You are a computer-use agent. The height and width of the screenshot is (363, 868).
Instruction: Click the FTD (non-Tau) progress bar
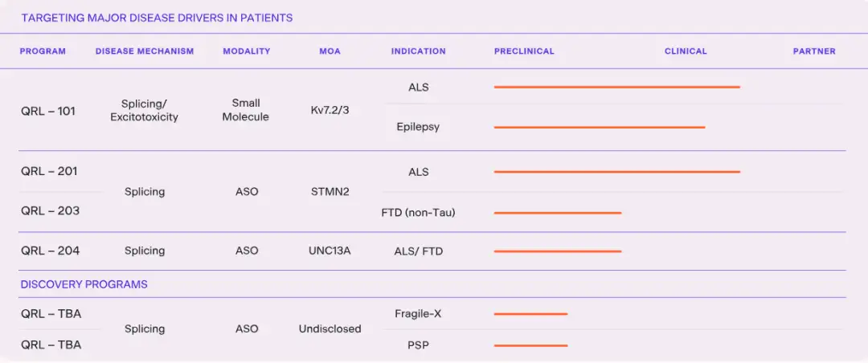pos(558,213)
